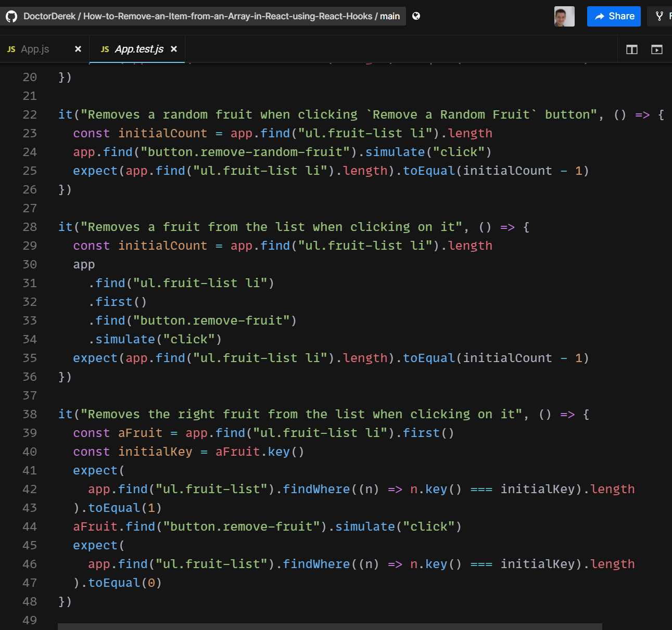Place the cursor on the word initialCount
The height and width of the screenshot is (630, 672).
click(163, 133)
